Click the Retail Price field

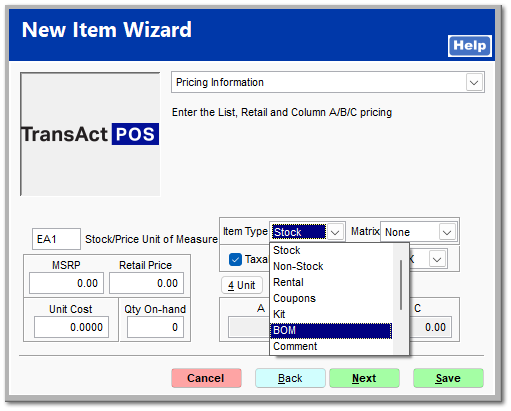coord(146,283)
